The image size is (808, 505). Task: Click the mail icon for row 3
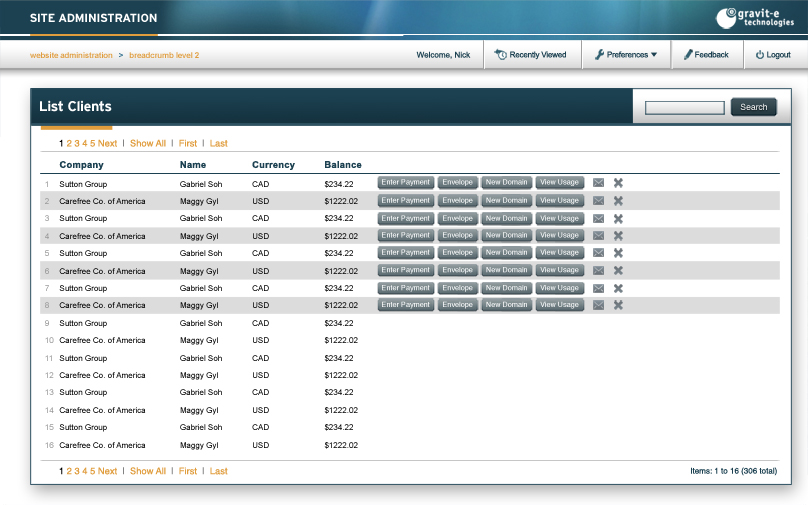[x=598, y=218]
